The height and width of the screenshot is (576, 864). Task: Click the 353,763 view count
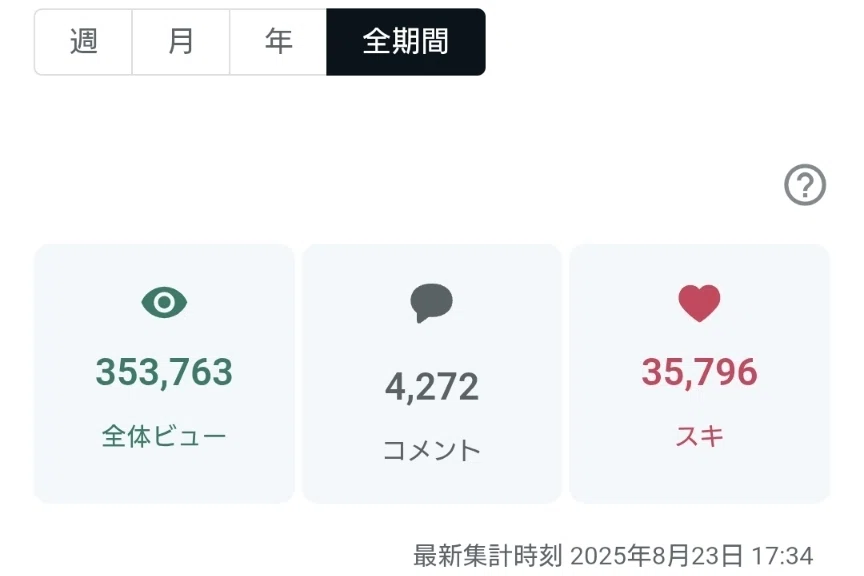point(164,372)
